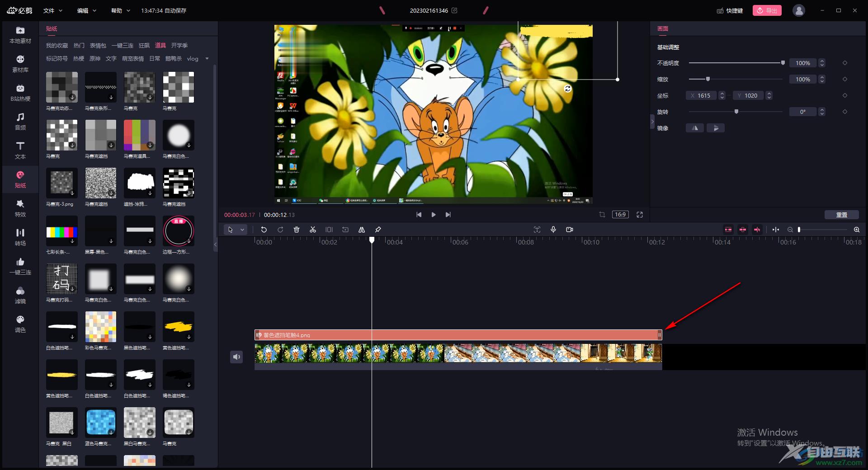868x470 pixels.
Task: Split clip with the scissors tool
Action: coord(313,230)
